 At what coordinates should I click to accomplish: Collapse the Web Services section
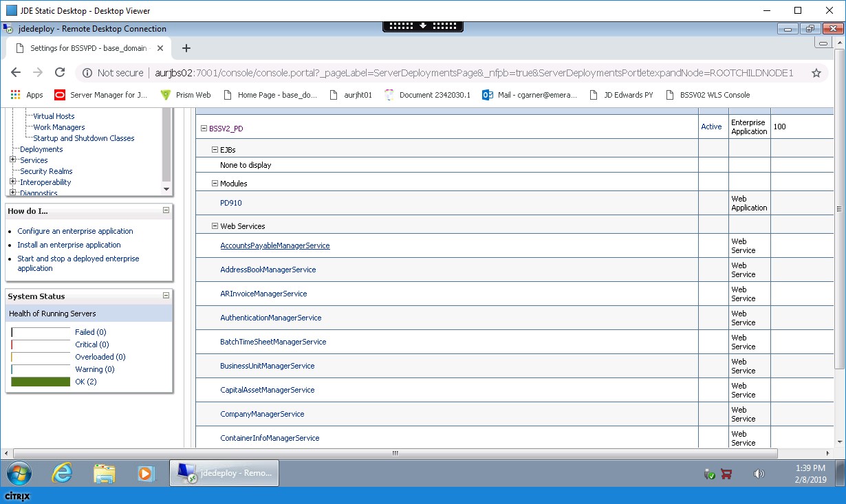pyautogui.click(x=215, y=226)
